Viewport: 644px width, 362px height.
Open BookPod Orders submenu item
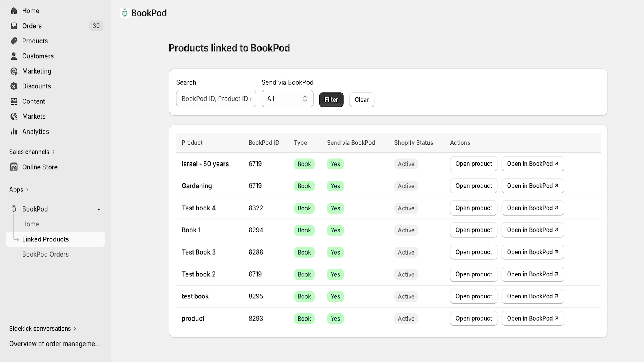(x=45, y=254)
